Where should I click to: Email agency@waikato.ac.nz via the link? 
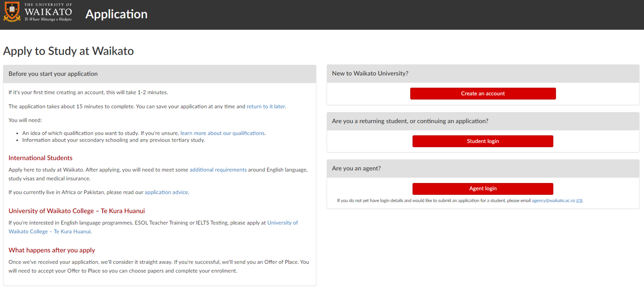(x=553, y=200)
